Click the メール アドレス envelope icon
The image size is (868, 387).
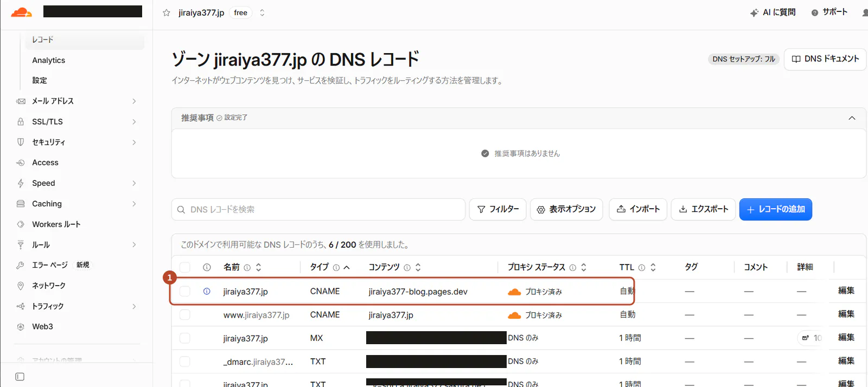point(21,101)
